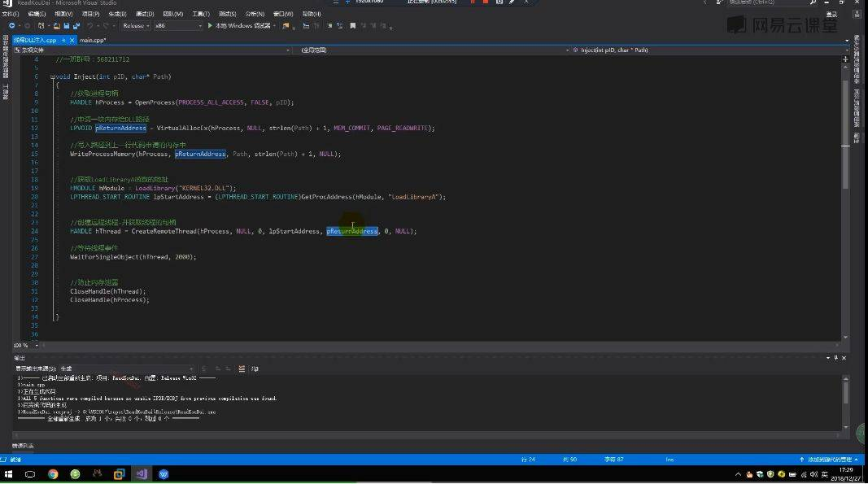Open Chrome from the Windows taskbar
The height and width of the screenshot is (484, 868).
coord(53,473)
